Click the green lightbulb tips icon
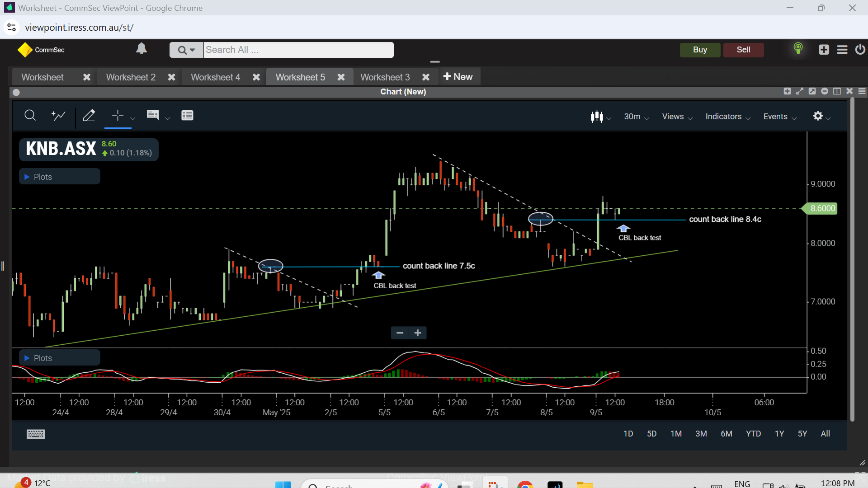This screenshot has width=868, height=488. 798,49
